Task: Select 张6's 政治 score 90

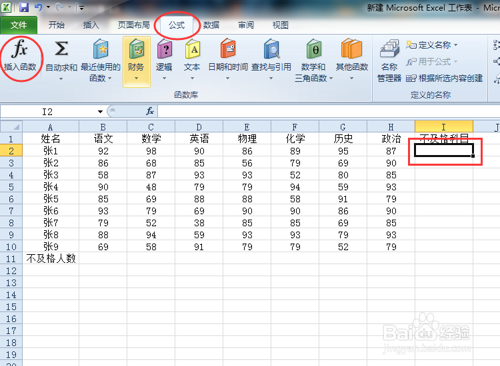Action: (391, 211)
